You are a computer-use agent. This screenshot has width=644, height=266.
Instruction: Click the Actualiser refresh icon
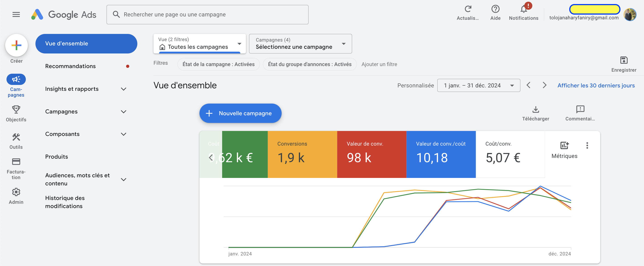click(x=467, y=9)
